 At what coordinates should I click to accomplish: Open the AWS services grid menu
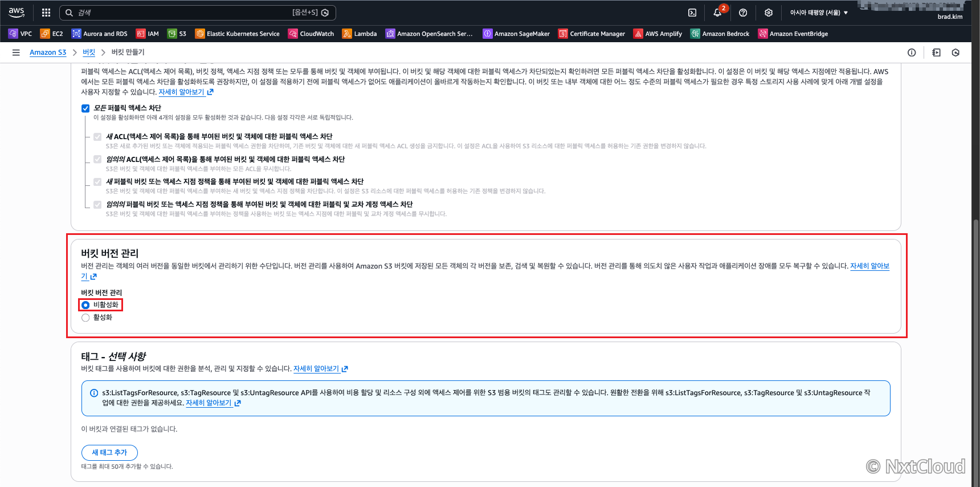coord(46,13)
